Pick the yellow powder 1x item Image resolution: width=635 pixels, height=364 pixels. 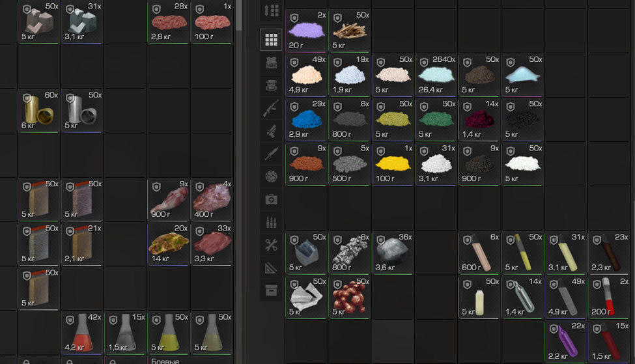point(393,164)
